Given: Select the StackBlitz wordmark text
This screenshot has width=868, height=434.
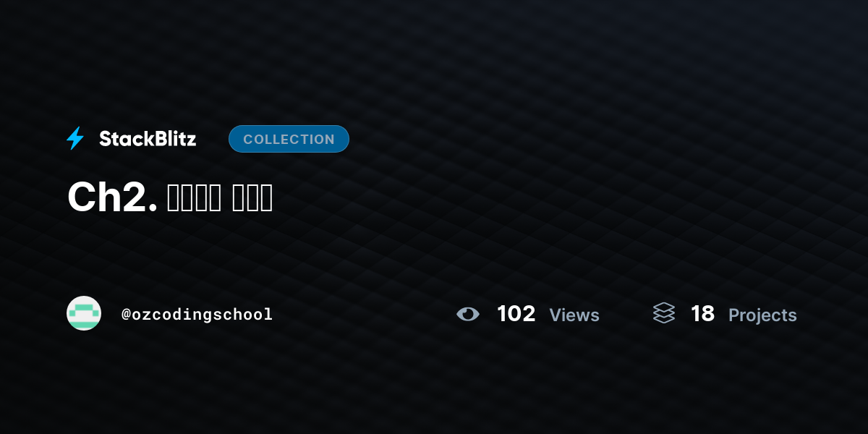Looking at the screenshot, I should (x=148, y=139).
